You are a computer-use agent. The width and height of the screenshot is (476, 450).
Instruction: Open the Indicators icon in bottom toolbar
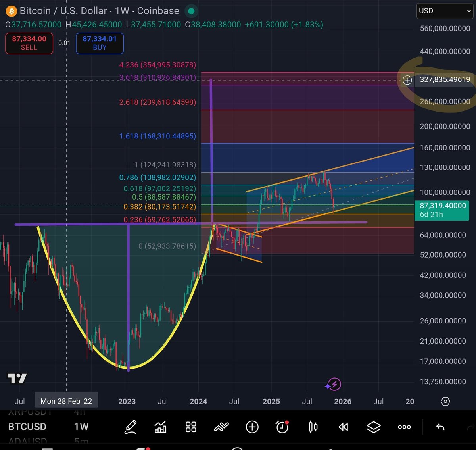click(x=161, y=427)
